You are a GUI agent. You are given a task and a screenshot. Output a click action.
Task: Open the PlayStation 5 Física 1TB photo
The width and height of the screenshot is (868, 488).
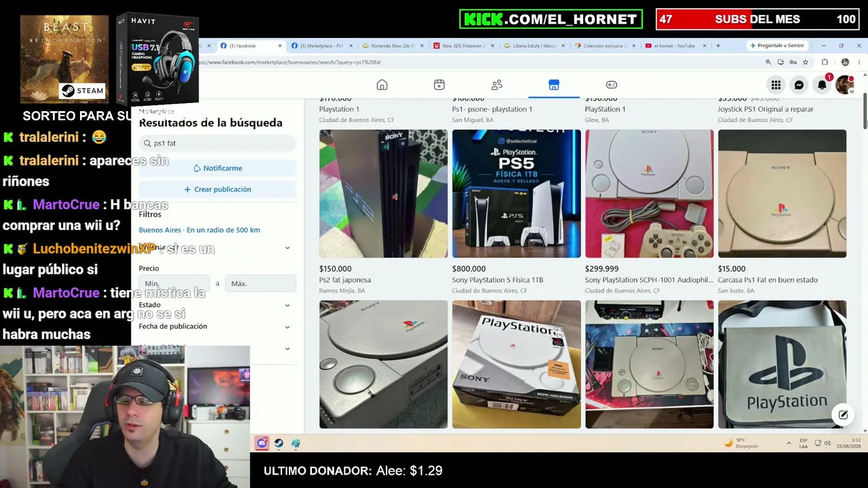pyautogui.click(x=516, y=194)
